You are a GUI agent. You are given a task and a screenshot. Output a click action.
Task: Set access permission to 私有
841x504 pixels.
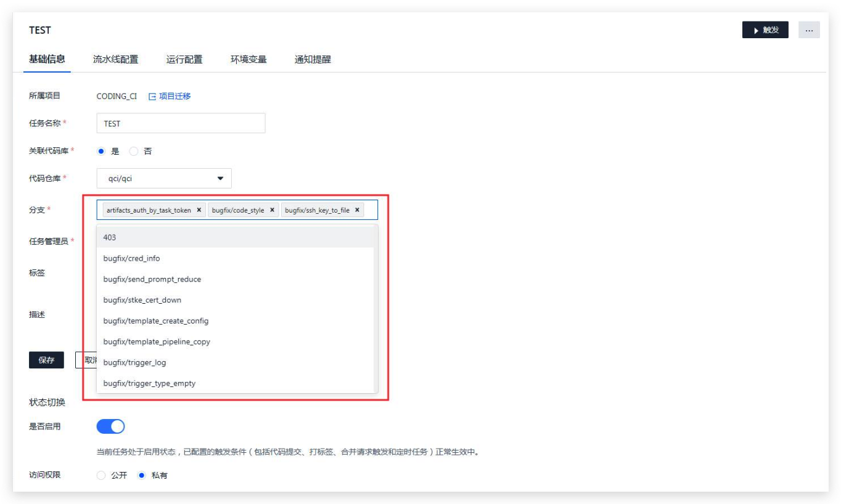[142, 476]
